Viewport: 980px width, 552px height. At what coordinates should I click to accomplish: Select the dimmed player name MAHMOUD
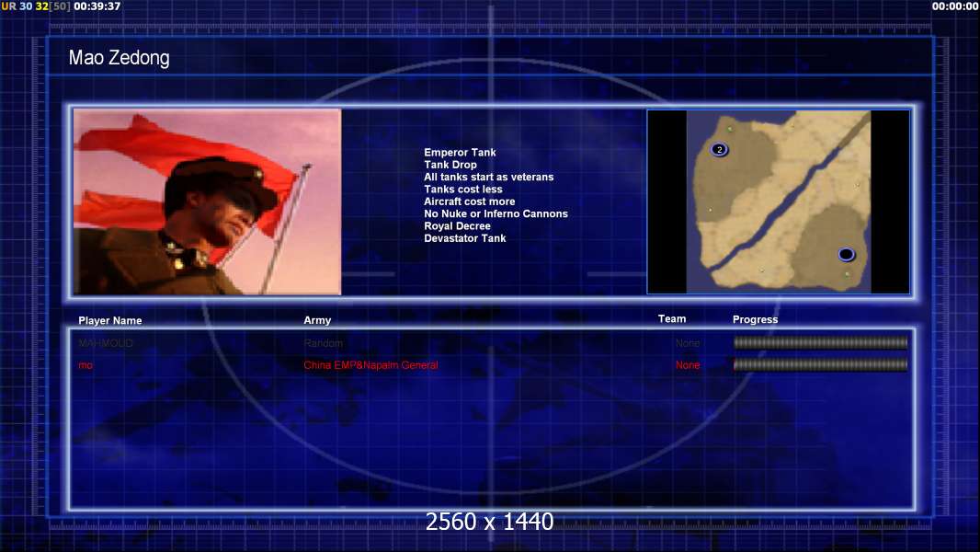tap(106, 343)
